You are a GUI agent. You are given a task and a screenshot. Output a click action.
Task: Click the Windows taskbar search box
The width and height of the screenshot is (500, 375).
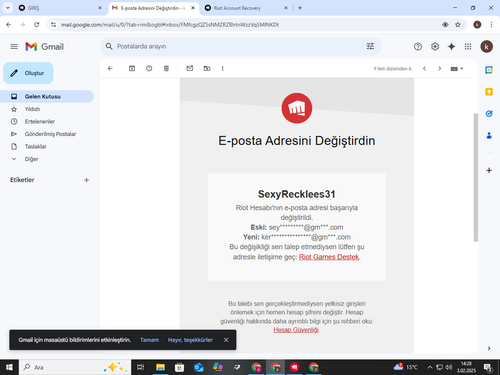pos(75,367)
